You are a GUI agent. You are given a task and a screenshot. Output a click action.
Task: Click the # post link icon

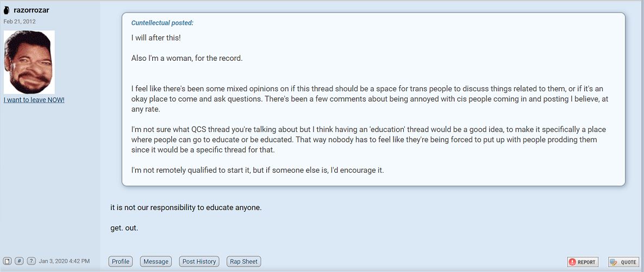[20, 261]
